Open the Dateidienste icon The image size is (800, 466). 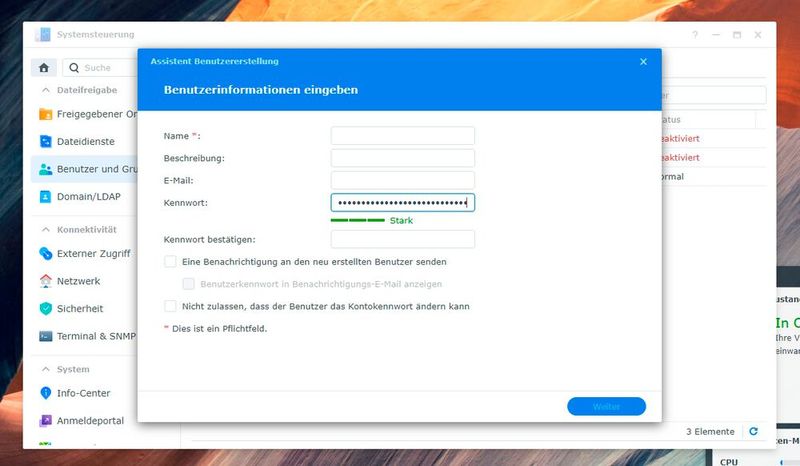[45, 141]
